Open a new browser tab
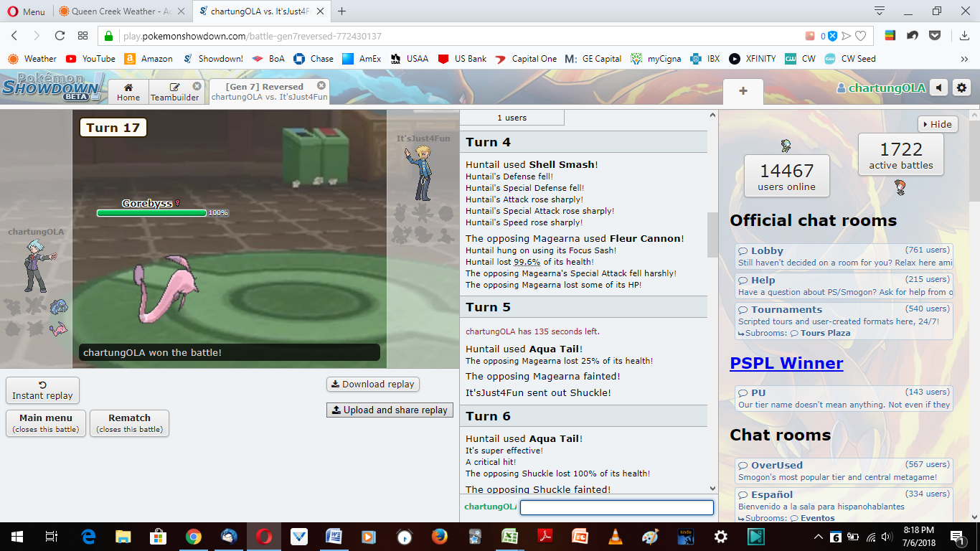The image size is (980, 551). [341, 11]
